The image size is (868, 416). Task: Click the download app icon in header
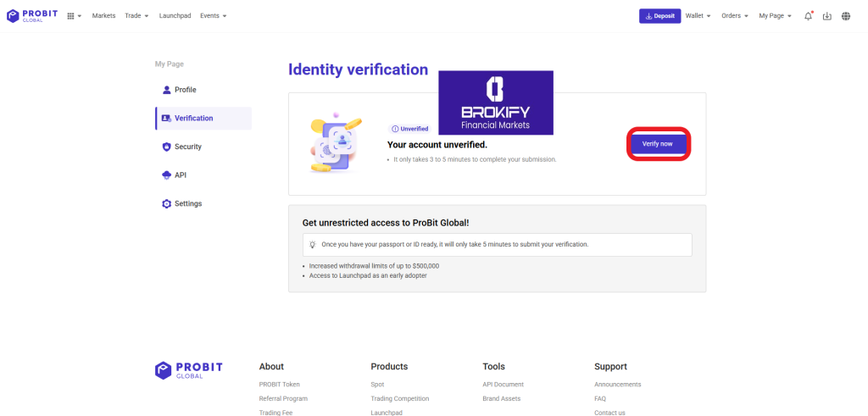[827, 16]
